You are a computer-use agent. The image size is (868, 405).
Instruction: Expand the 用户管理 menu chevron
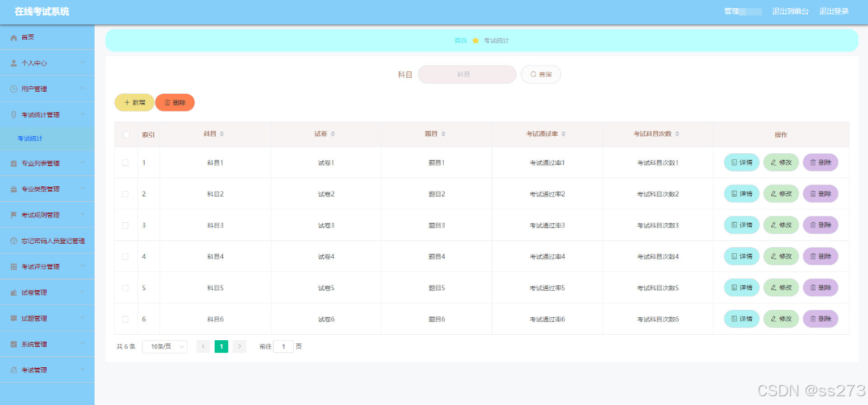tap(83, 88)
